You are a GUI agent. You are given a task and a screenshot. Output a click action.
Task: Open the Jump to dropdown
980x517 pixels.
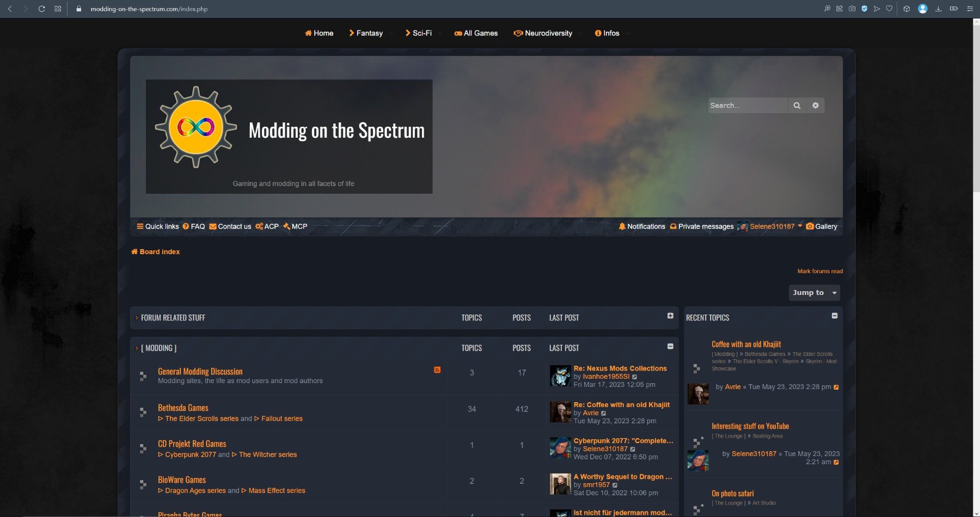[814, 293]
